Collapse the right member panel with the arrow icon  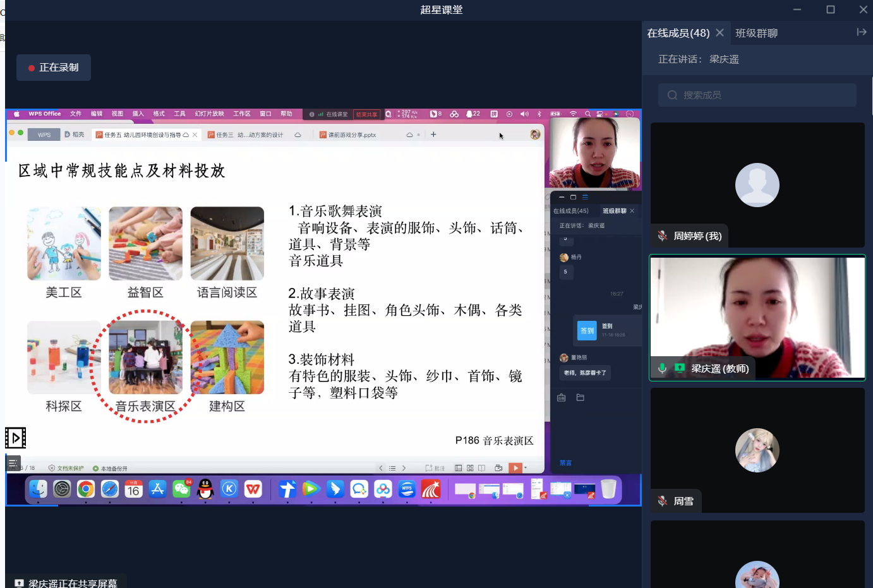coord(862,32)
